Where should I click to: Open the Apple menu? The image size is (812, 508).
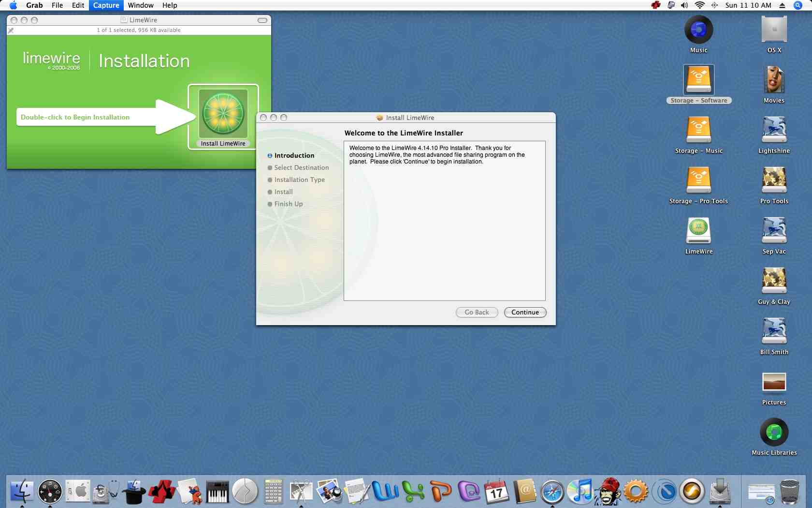[x=13, y=5]
